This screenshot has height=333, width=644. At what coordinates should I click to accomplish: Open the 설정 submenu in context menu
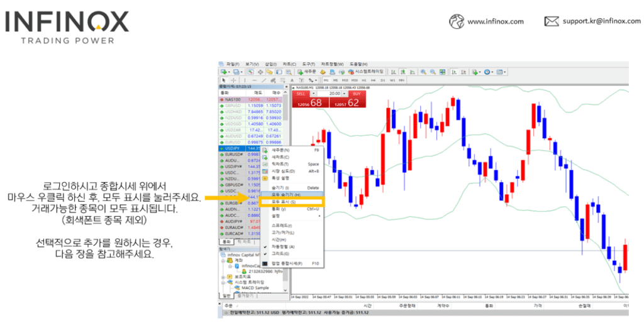(292, 216)
